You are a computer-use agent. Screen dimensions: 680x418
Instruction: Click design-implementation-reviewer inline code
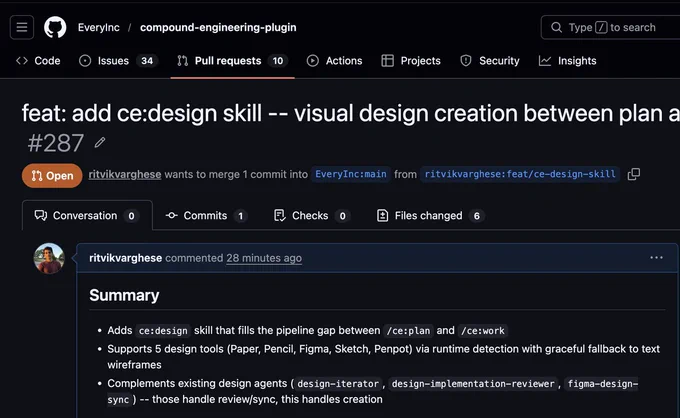click(x=473, y=384)
